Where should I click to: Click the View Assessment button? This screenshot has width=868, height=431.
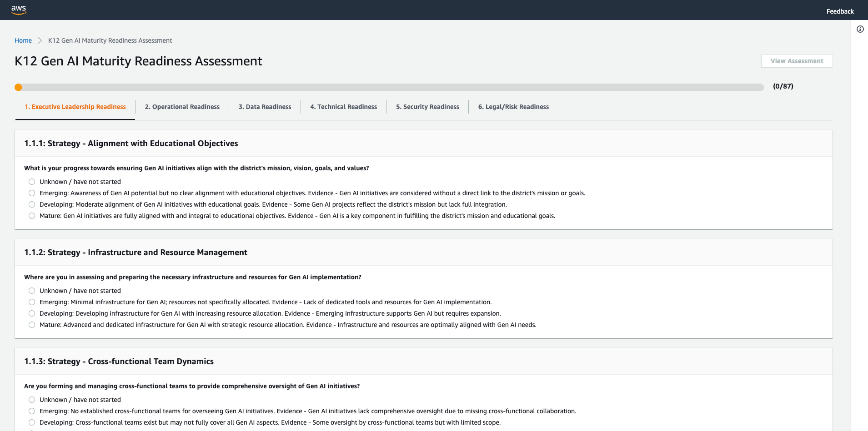[797, 61]
